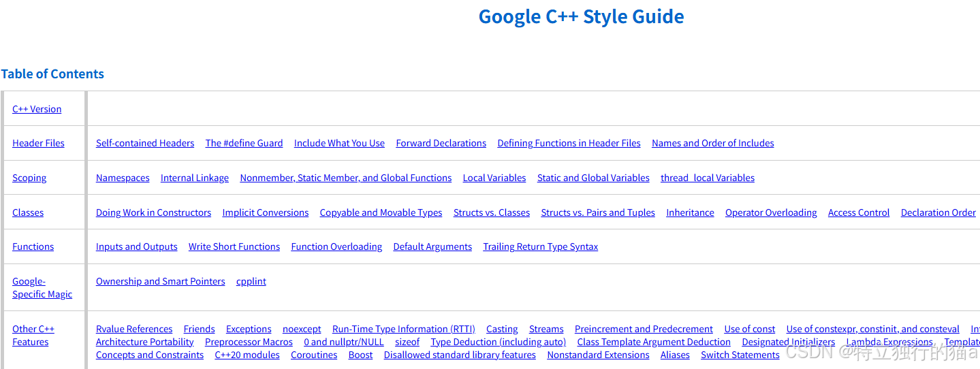Image resolution: width=980 pixels, height=369 pixels.
Task: Open Class Template Argument Deduction
Action: 654,342
